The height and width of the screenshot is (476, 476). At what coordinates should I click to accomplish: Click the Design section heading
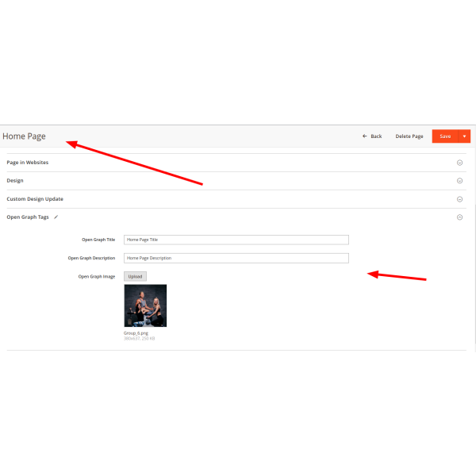coord(15,181)
